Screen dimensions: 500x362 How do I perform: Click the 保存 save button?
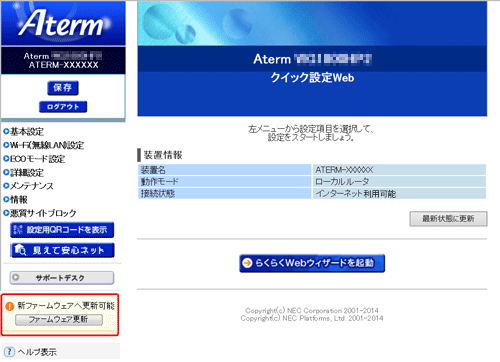pyautogui.click(x=63, y=88)
